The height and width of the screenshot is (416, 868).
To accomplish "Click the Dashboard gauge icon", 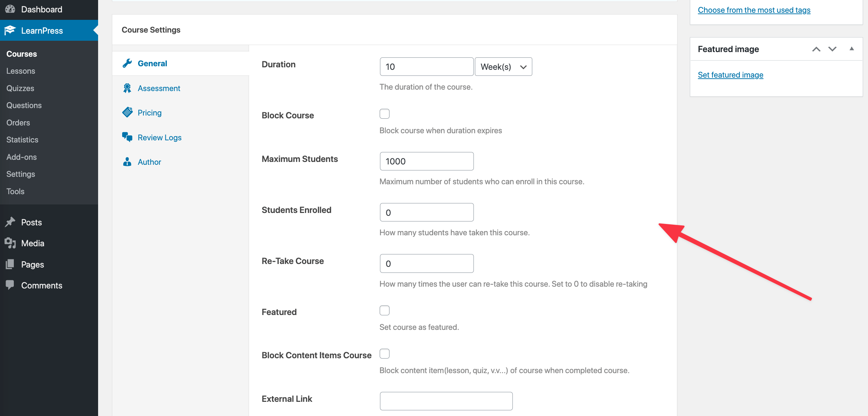I will (10, 9).
